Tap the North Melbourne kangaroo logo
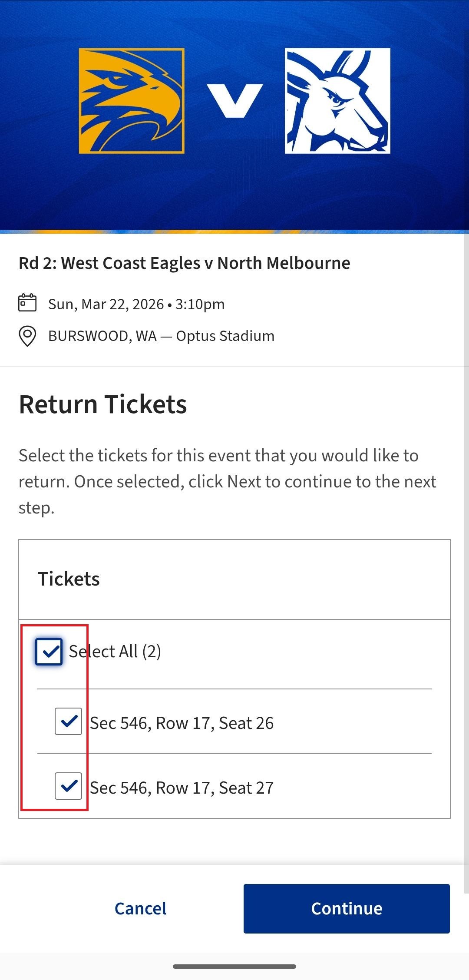Screen dimensions: 469x980 [x=337, y=101]
